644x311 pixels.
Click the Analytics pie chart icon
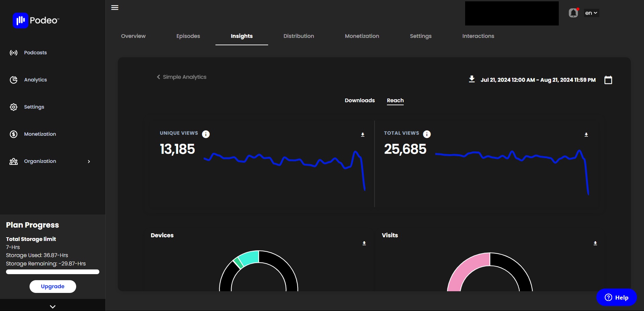13,80
